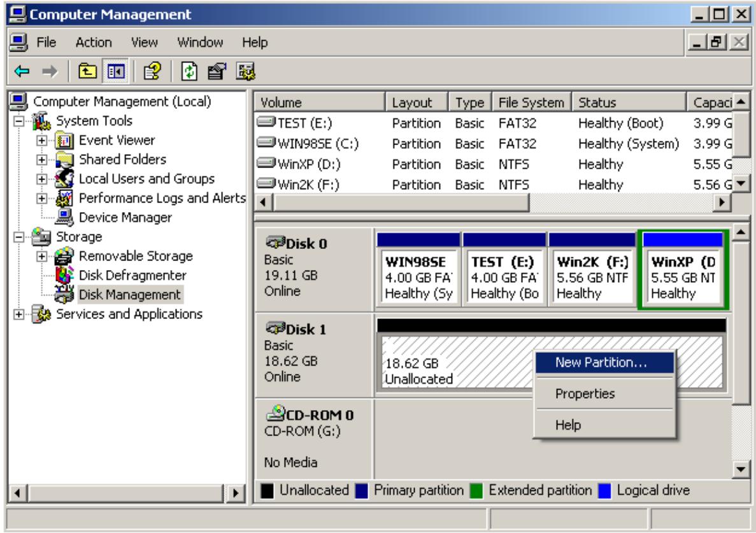
Task: Select the Win2K (F:) partition block on Disk 0
Action: (592, 270)
